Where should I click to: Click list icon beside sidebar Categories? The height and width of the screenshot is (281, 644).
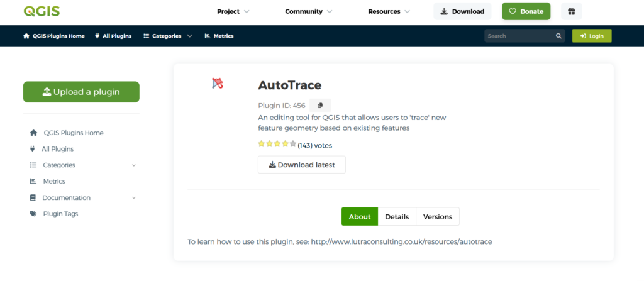33,165
